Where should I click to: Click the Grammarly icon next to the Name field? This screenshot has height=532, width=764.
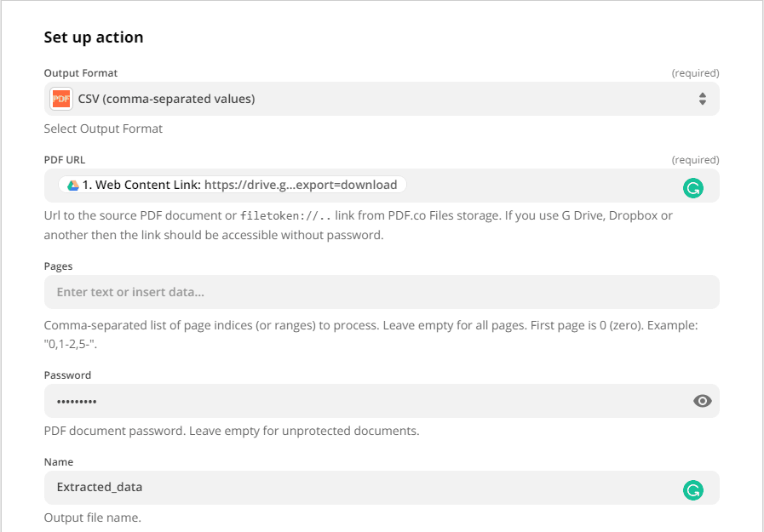pos(693,490)
